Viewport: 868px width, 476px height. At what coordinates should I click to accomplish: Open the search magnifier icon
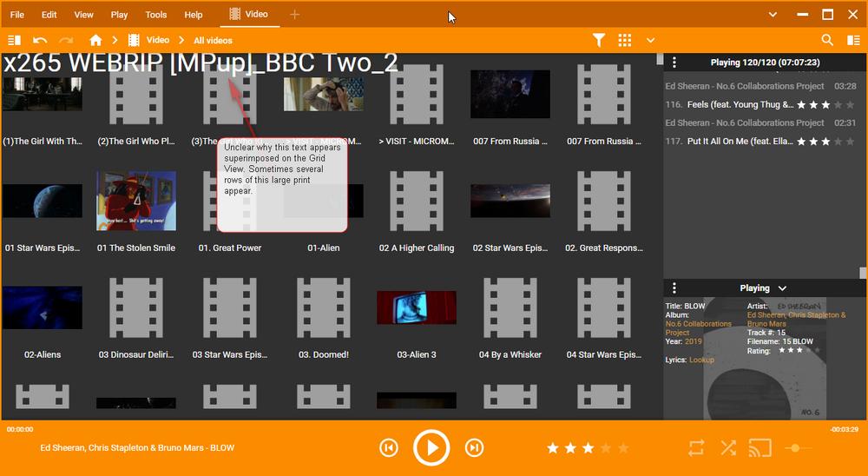pos(827,40)
